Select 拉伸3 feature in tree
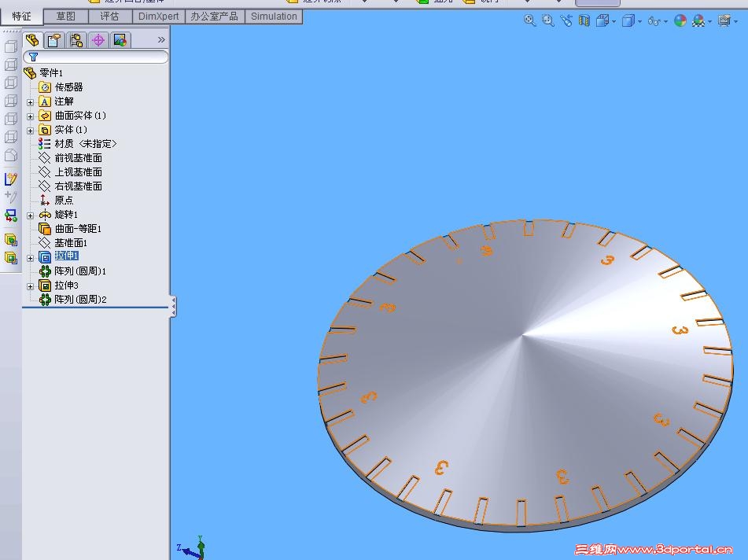The width and height of the screenshot is (748, 560). click(66, 286)
